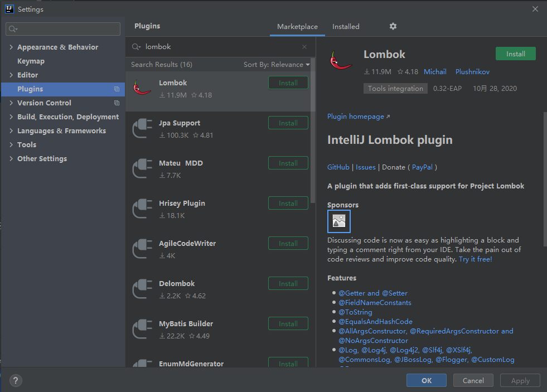Open the plugins gear settings menu
Viewport: 547px width, 392px height.
(x=393, y=26)
